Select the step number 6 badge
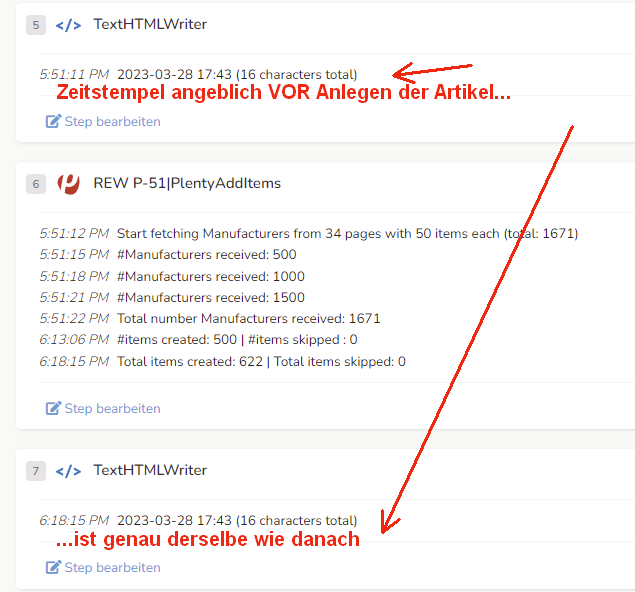Viewport: 635px width, 592px height. tap(36, 184)
